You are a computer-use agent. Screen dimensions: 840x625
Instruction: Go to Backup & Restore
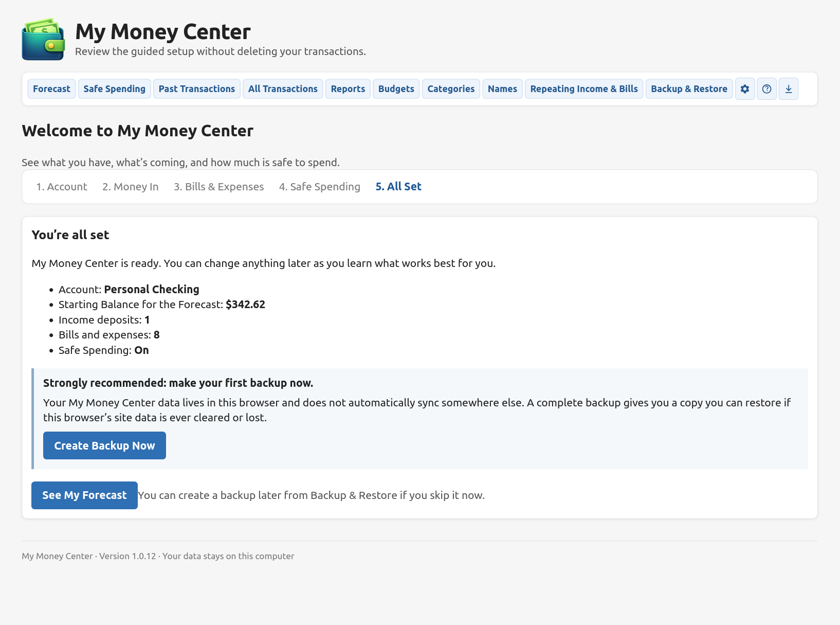pyautogui.click(x=689, y=89)
